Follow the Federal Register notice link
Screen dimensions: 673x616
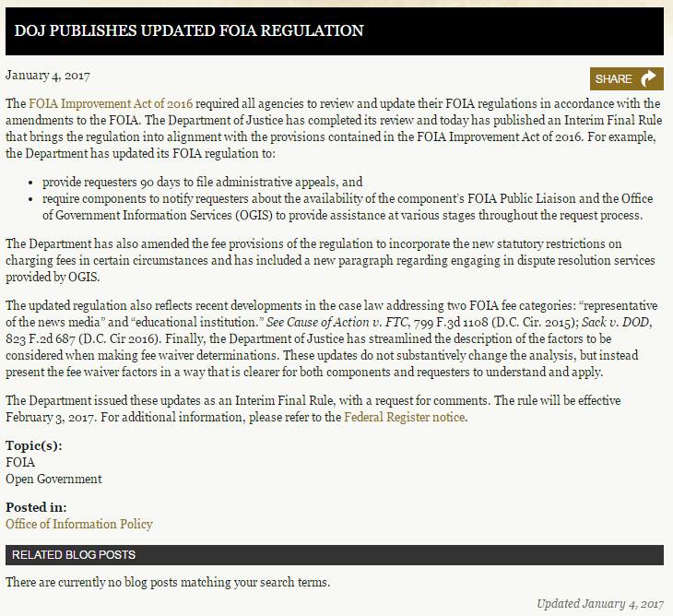[405, 417]
